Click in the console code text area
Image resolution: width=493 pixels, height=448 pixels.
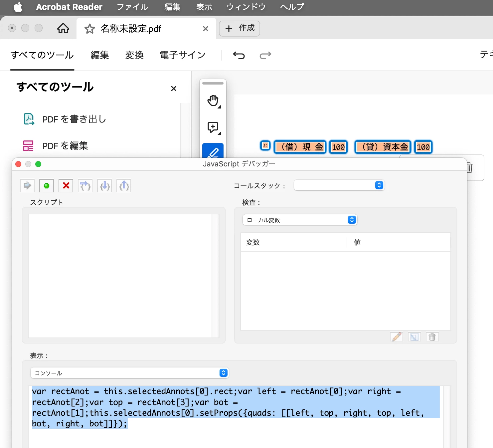(x=236, y=417)
